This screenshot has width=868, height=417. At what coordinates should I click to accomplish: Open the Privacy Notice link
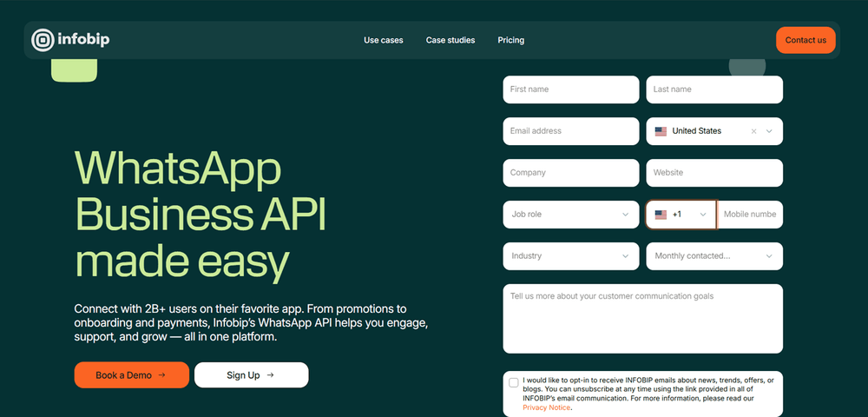(x=546, y=407)
